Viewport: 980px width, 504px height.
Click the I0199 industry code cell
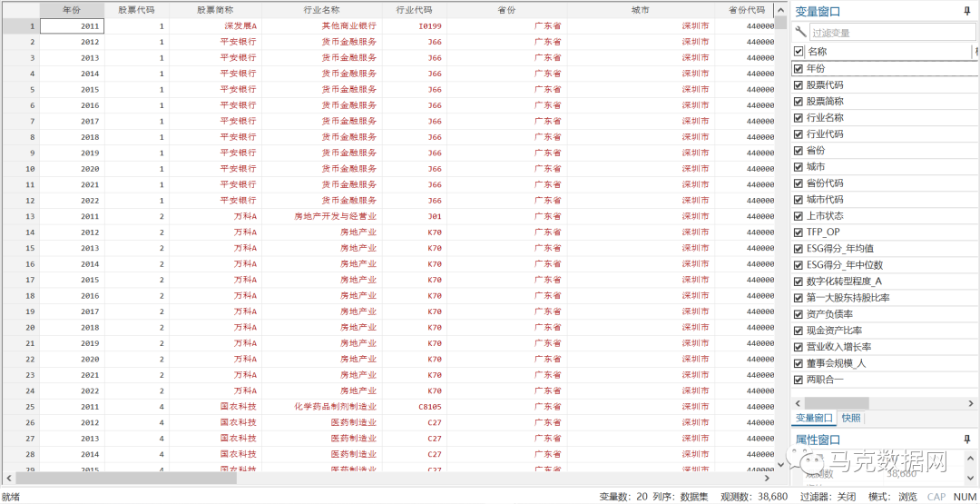point(414,25)
